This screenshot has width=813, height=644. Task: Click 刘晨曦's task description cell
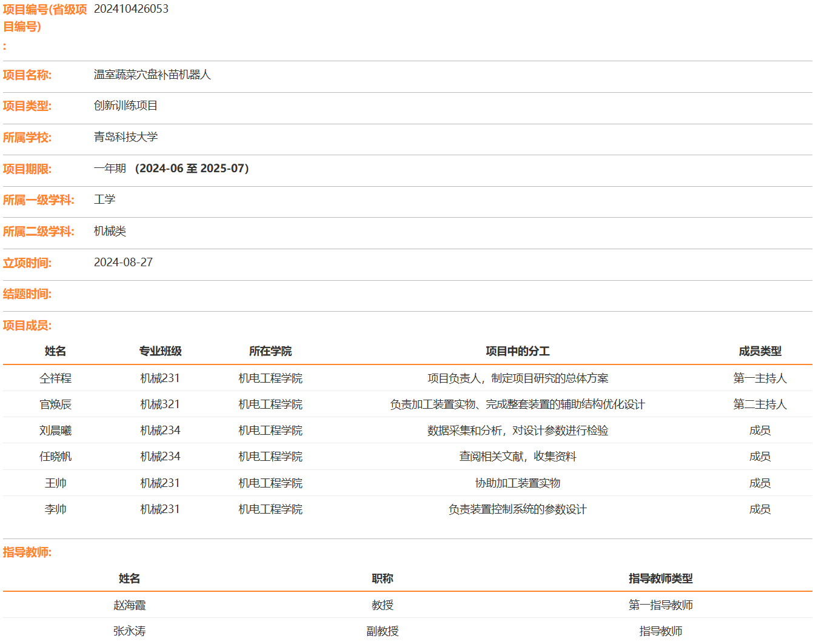[517, 431]
